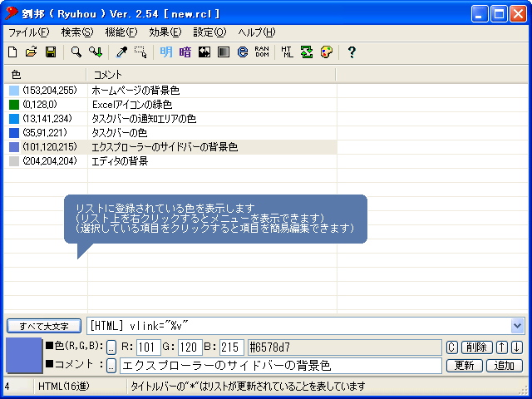Click the B value field 215

(x=231, y=347)
